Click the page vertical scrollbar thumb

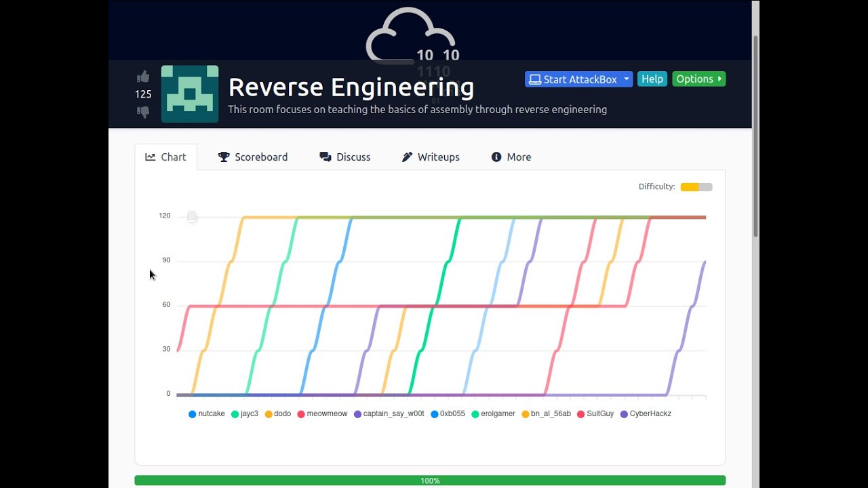[x=755, y=136]
